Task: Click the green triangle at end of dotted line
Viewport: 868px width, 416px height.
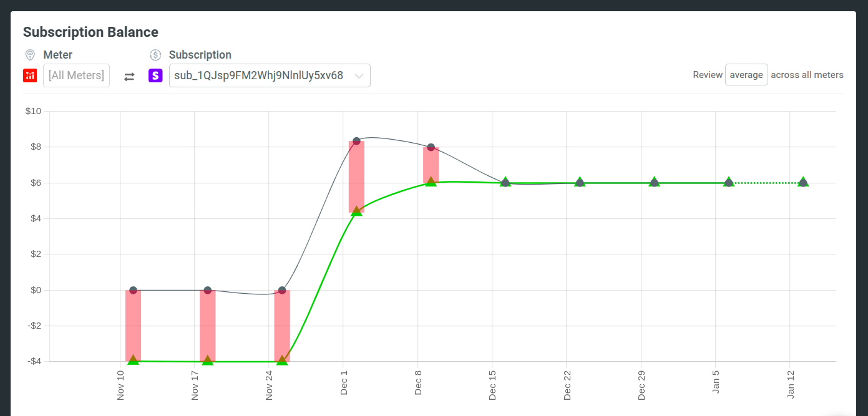Action: [x=802, y=182]
